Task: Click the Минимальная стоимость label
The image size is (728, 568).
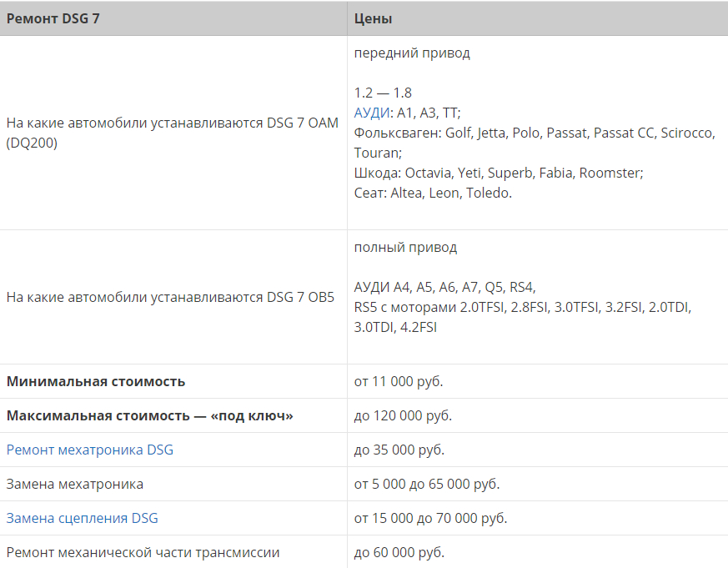Action: [96, 381]
